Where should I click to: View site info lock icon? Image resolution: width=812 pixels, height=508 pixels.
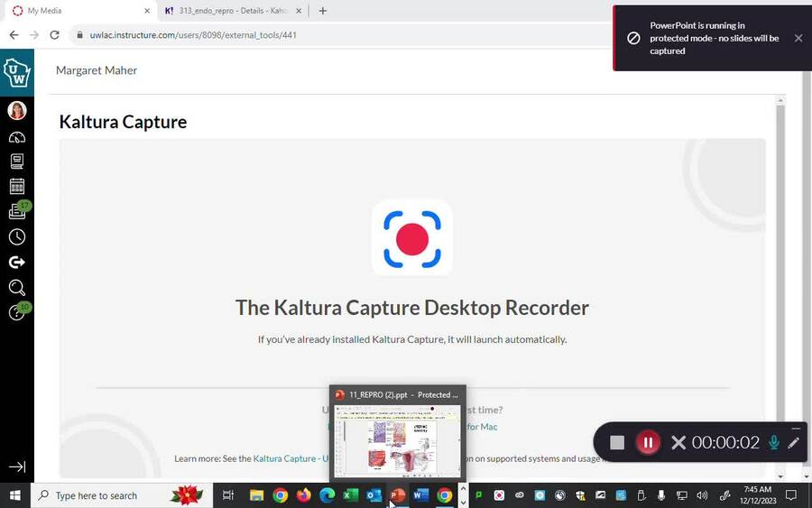pyautogui.click(x=79, y=35)
